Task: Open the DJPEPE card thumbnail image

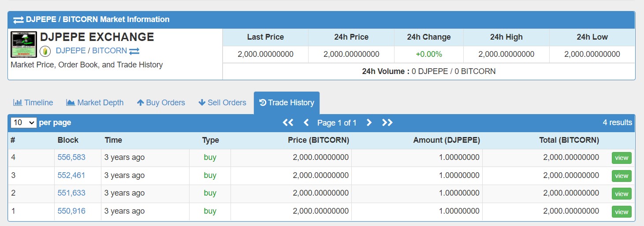Action: pos(24,44)
